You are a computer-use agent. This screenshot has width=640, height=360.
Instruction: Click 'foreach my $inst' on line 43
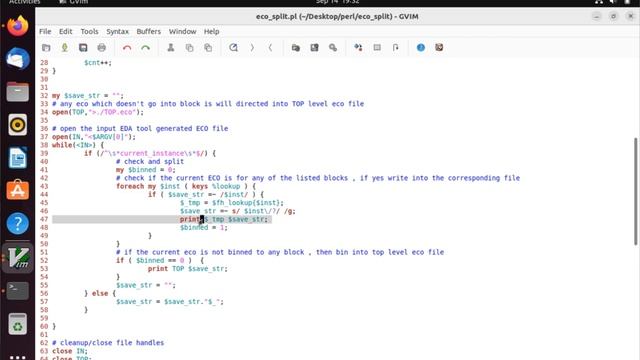tap(148, 186)
